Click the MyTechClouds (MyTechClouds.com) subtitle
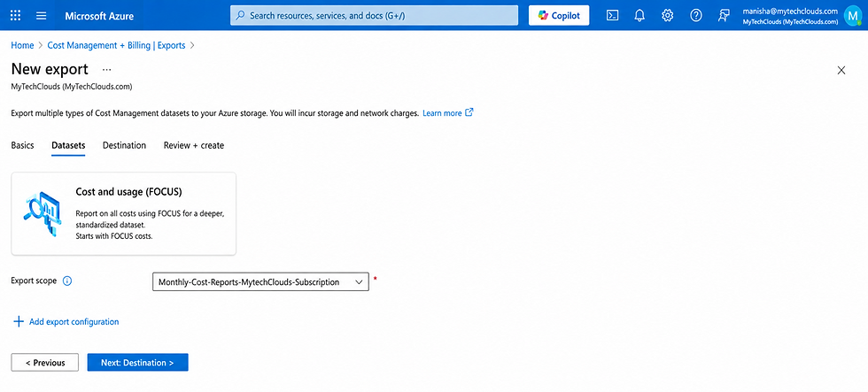This screenshot has width=868, height=392. (x=72, y=87)
